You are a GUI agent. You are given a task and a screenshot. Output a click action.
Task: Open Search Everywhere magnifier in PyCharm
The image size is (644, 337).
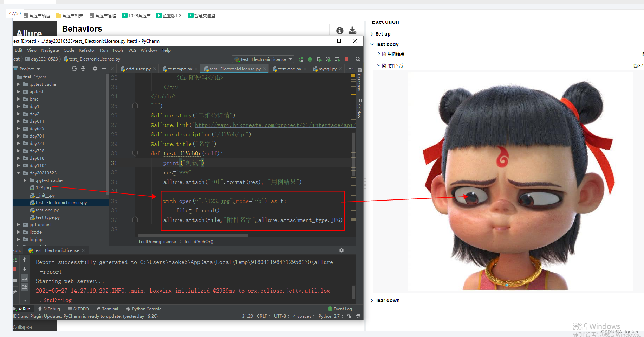pyautogui.click(x=358, y=59)
